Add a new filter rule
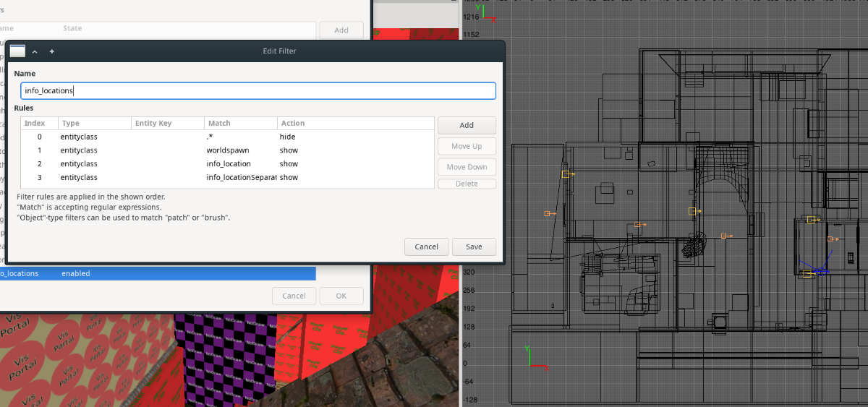Image resolution: width=868 pixels, height=407 pixels. pos(467,125)
